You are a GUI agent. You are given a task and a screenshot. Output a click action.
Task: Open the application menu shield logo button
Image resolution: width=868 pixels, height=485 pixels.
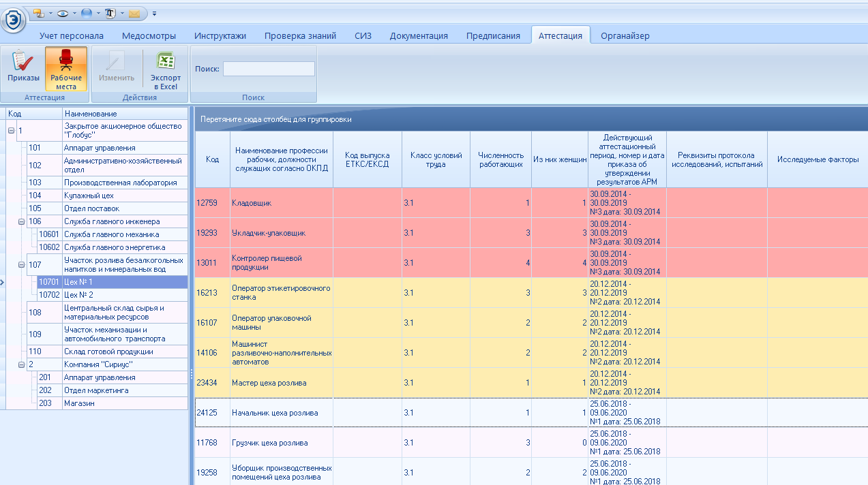point(13,20)
